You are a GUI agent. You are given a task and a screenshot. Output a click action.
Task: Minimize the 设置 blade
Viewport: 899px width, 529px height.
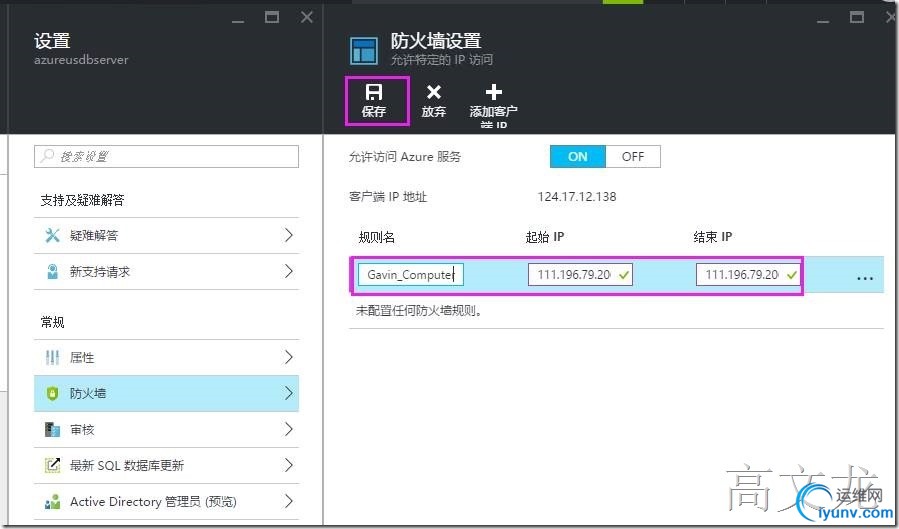[x=238, y=21]
